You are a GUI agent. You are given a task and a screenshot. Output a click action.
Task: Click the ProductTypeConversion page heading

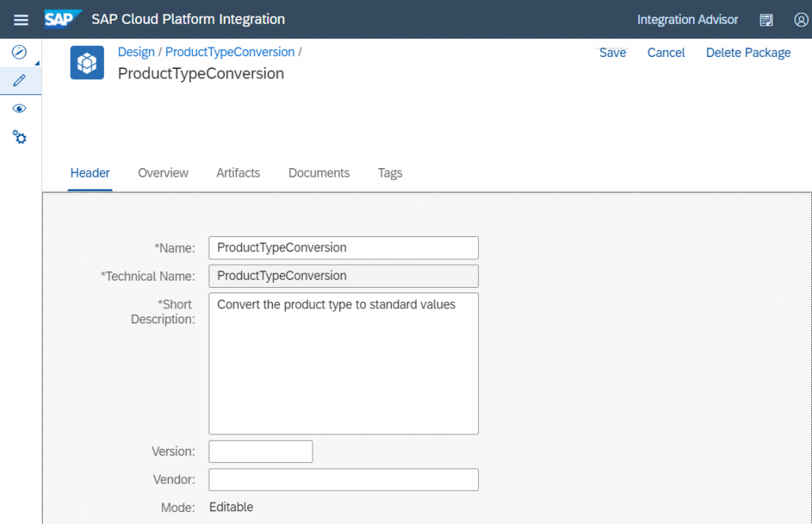coord(201,74)
